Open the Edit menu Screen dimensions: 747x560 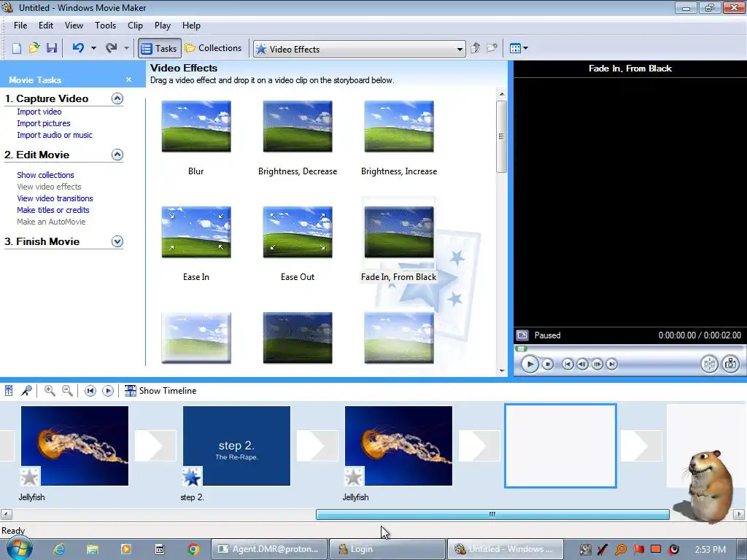[x=46, y=26]
